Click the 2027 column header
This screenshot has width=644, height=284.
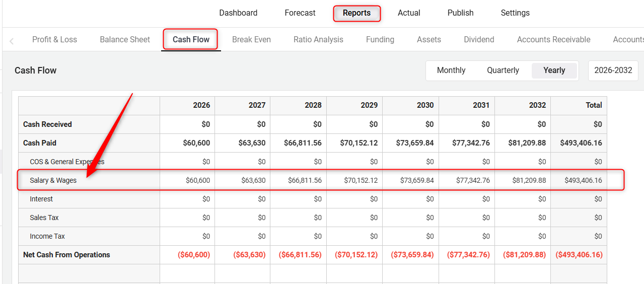pos(243,105)
